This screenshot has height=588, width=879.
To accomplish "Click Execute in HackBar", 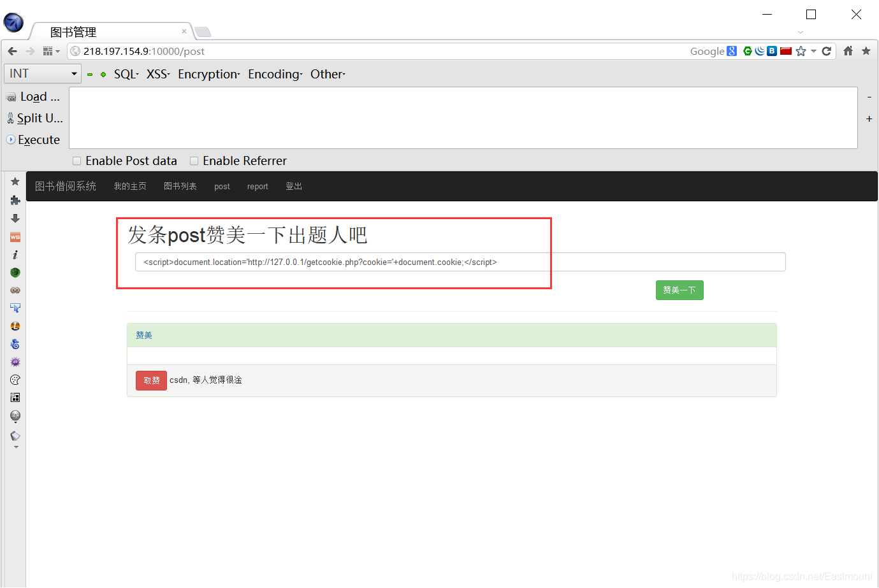I will (x=33, y=140).
